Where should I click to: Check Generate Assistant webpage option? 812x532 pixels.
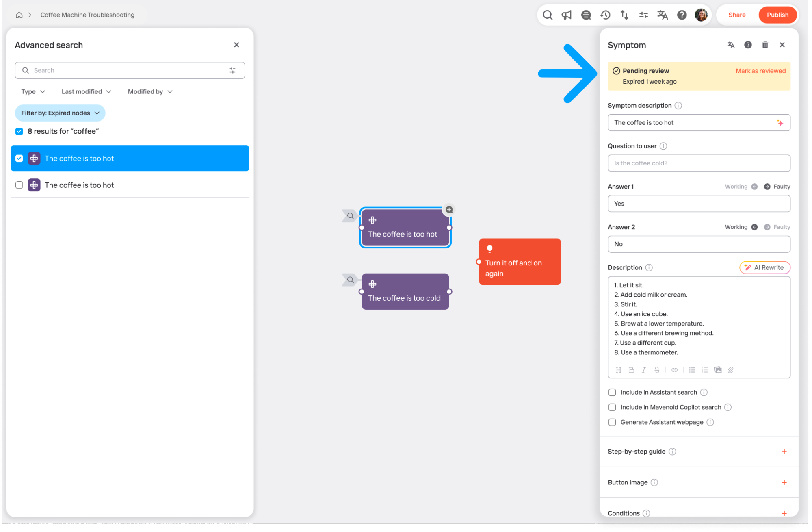click(612, 422)
